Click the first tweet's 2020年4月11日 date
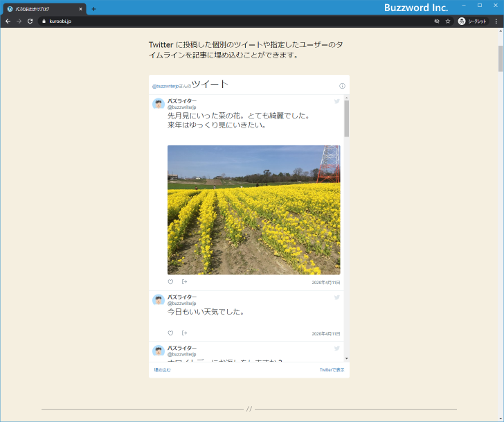The image size is (504, 422). (326, 283)
